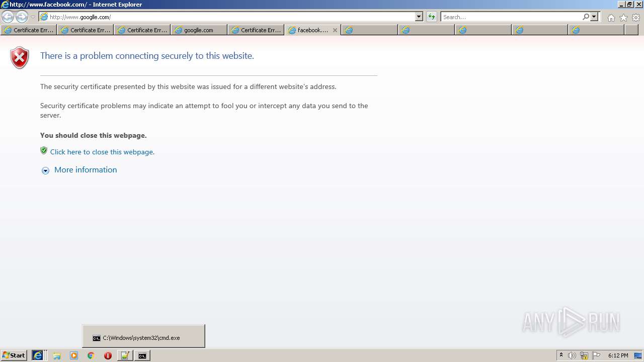Image resolution: width=644 pixels, height=362 pixels.
Task: Select the last blank IE tab
Action: (597, 30)
